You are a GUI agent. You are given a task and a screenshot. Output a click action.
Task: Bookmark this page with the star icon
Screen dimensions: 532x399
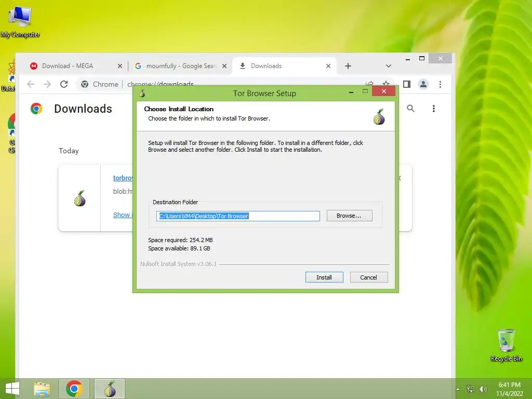pyautogui.click(x=386, y=84)
